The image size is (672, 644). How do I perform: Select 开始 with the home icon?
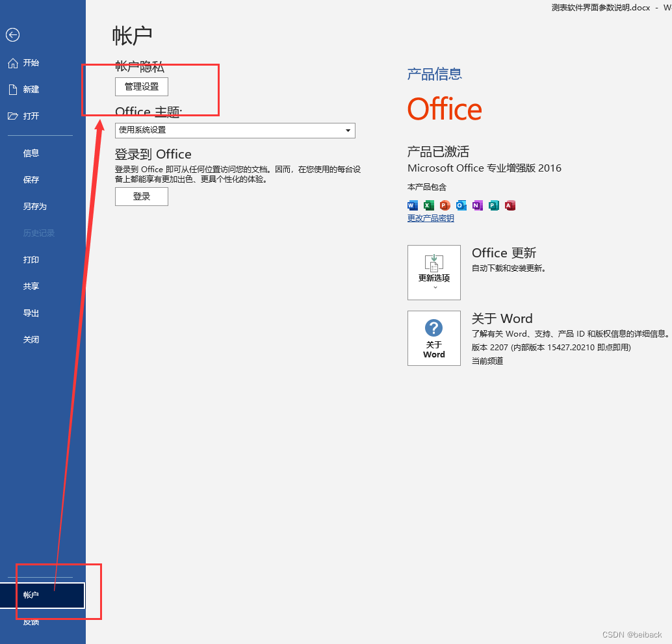click(x=31, y=63)
